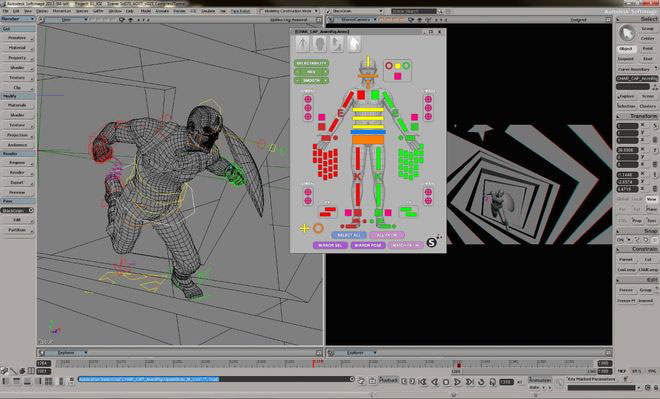660x399 pixels.
Task: Open the Animate menu
Action: [x=162, y=11]
